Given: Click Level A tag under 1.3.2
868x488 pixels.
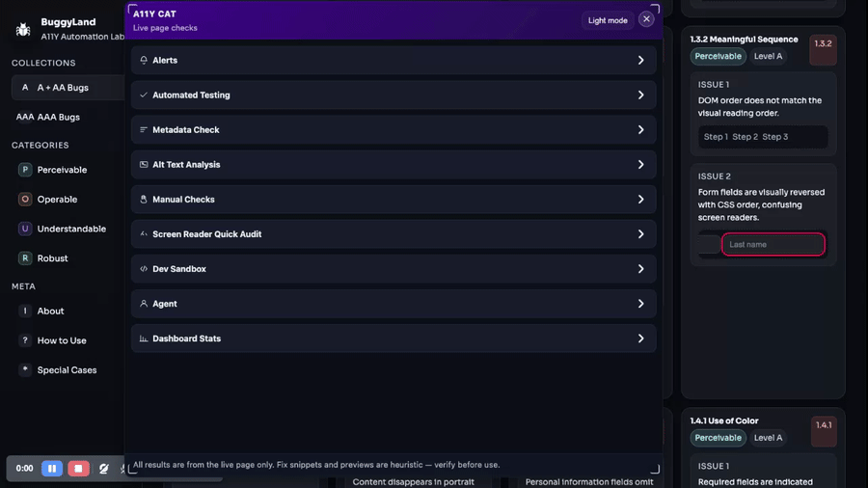Looking at the screenshot, I should tap(768, 56).
